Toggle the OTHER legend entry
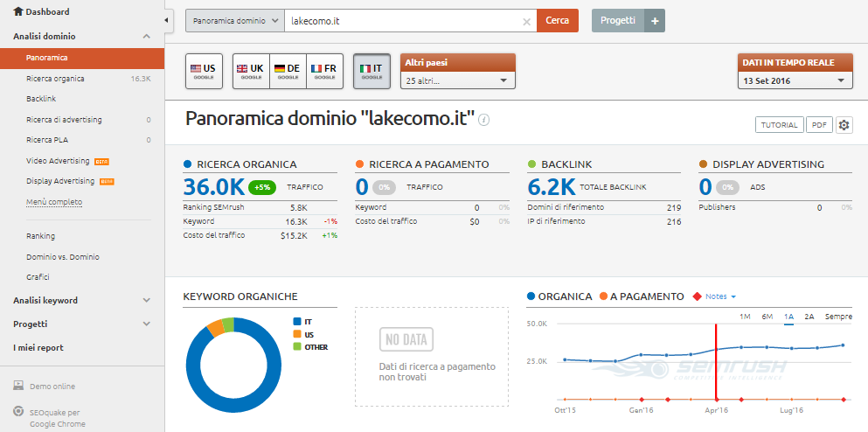Screen dimensions: 868x432 point(310,347)
